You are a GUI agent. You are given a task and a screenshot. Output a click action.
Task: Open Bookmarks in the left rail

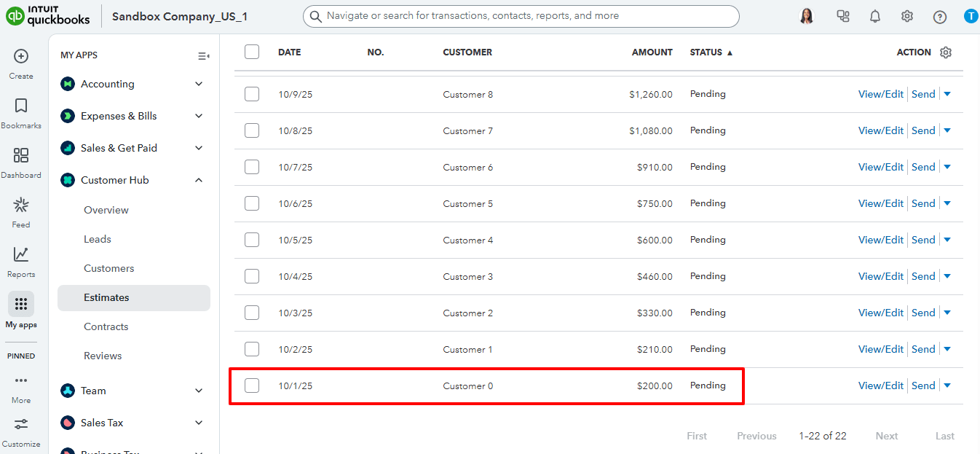tap(21, 106)
